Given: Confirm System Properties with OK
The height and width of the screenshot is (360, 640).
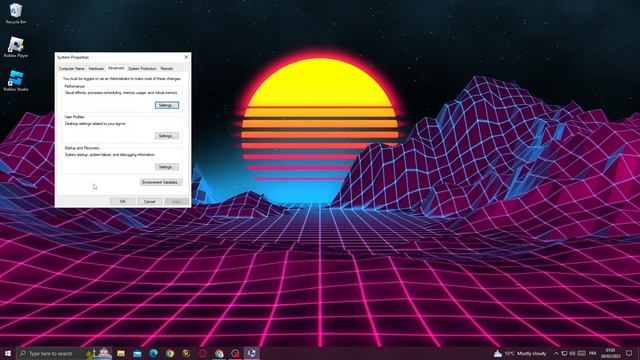Looking at the screenshot, I should (122, 202).
